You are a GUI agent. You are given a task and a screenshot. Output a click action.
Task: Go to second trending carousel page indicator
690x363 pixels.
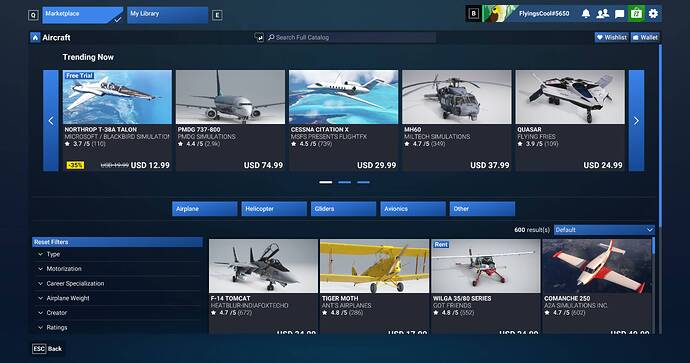click(x=345, y=182)
